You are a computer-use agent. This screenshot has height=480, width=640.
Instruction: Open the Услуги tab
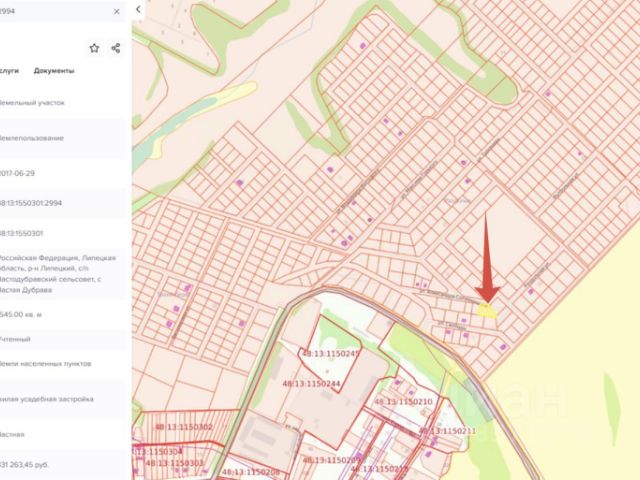(9, 71)
